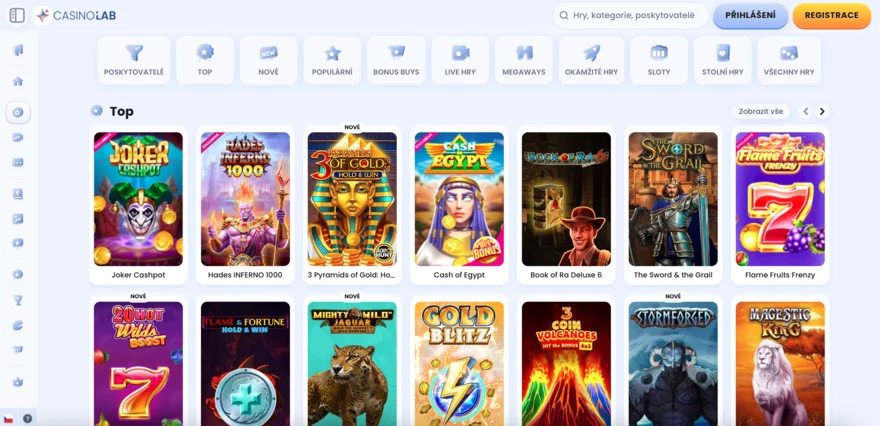Screen dimensions: 880x426
Task: Open the help question mark icon
Action: click(27, 418)
